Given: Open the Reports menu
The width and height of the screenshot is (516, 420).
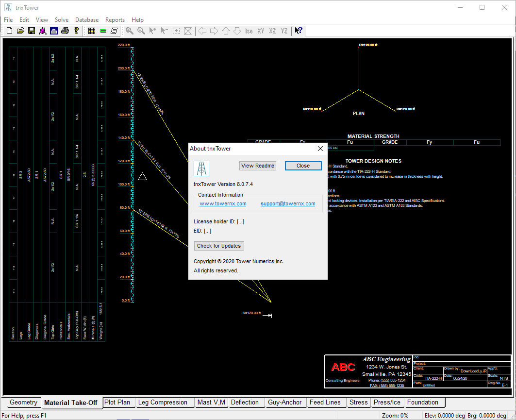Looking at the screenshot, I should (115, 20).
